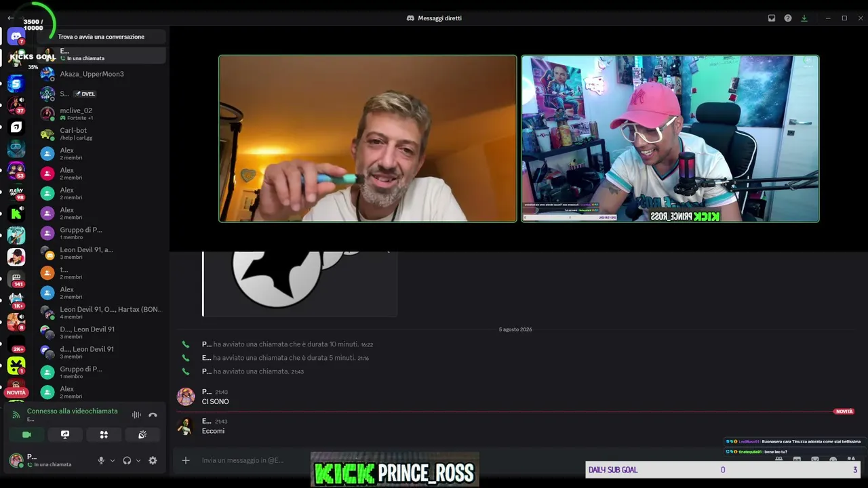Mute the microphone
868x488 pixels.
click(x=101, y=460)
